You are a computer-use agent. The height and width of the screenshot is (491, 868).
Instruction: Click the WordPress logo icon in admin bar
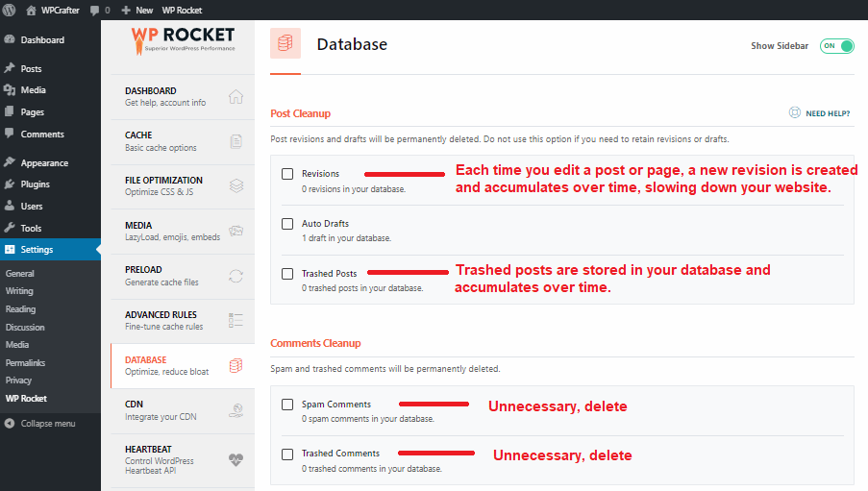[x=9, y=10]
